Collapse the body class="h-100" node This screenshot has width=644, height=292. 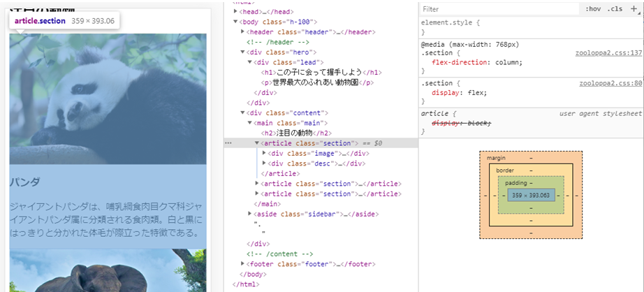tap(235, 22)
